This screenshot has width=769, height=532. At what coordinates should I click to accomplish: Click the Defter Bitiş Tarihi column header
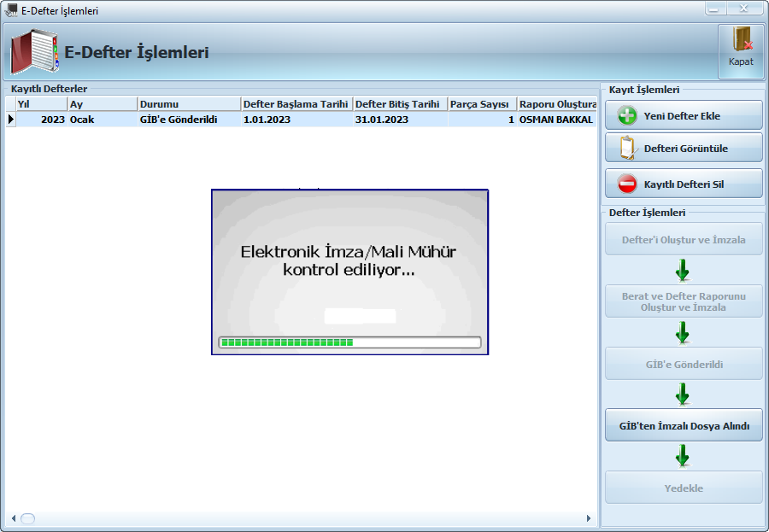(x=400, y=104)
